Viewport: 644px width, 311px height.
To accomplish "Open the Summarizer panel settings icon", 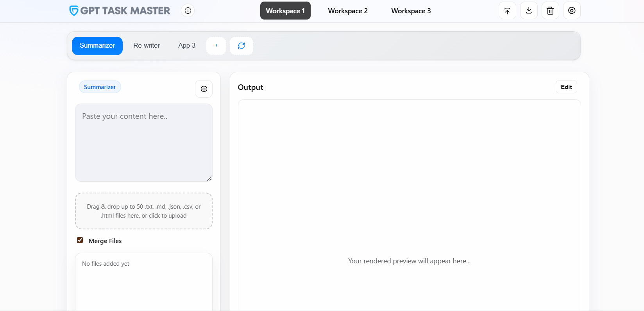I will [x=204, y=89].
